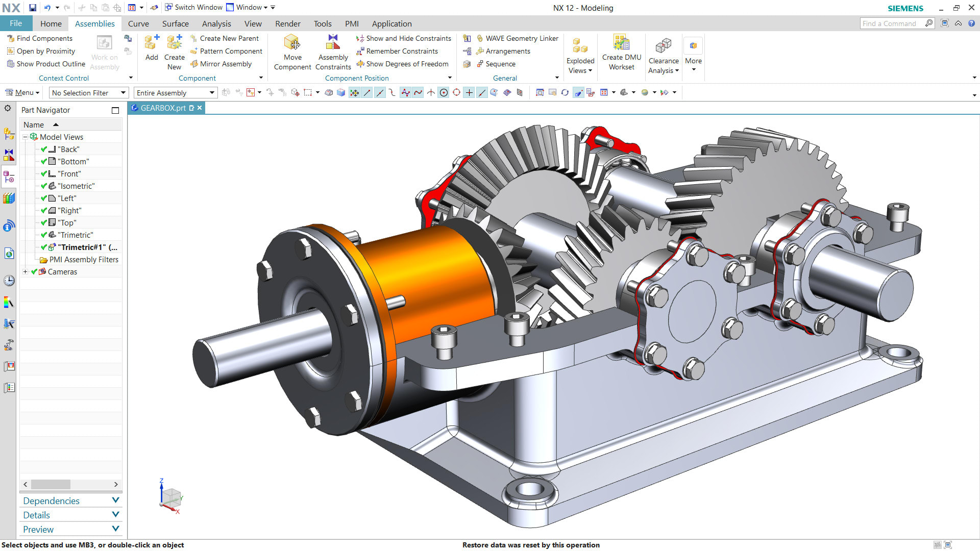Open the File menu
Screen dimensions: 980x551
pos(16,23)
